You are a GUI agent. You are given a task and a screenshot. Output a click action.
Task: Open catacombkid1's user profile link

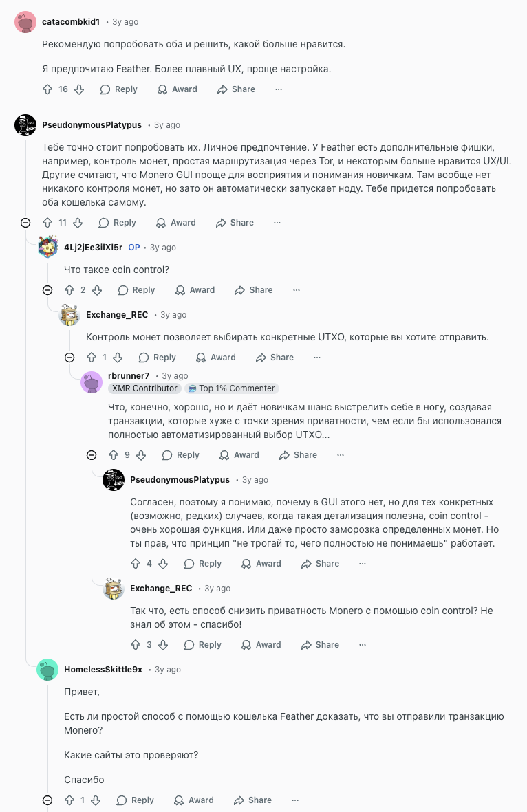(70, 22)
